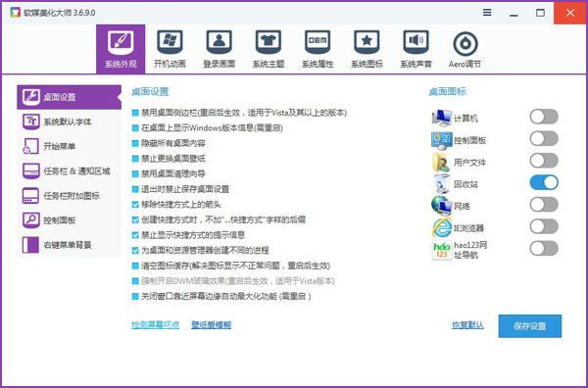Image resolution: width=588 pixels, height=388 pixels.
Task: Check 退出时禁止保存桌面设置 option
Action: [135, 189]
